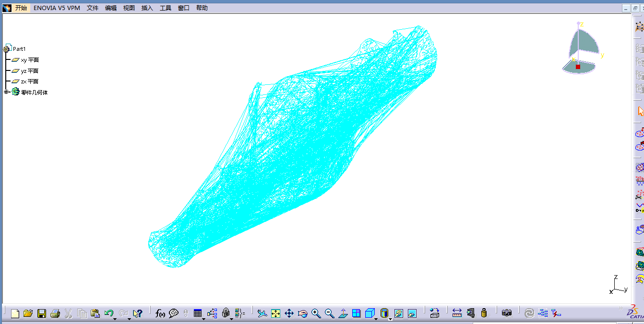
Task: Toggle the Fly mode airplane icon
Action: (262, 313)
